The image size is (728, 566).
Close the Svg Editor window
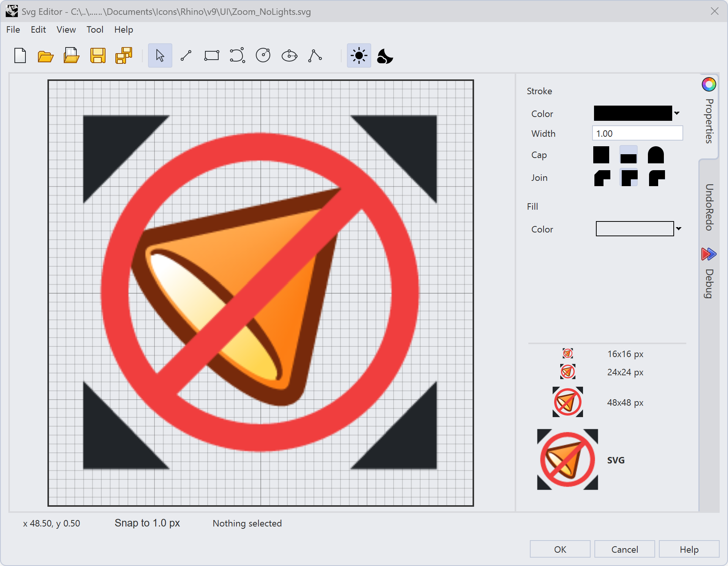pyautogui.click(x=715, y=11)
